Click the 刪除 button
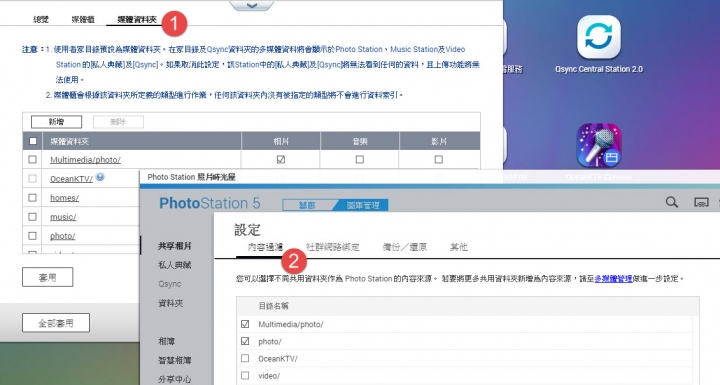Screen dimensions: 720x385 [x=118, y=122]
